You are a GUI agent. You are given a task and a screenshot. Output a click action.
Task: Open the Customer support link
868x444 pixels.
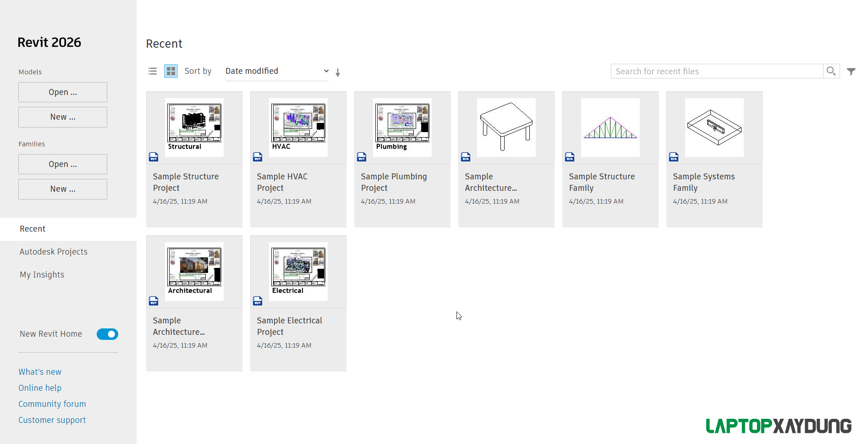tap(52, 420)
